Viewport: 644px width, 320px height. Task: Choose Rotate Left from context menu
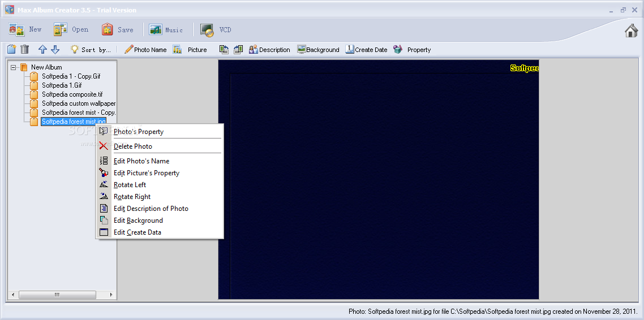point(160,185)
